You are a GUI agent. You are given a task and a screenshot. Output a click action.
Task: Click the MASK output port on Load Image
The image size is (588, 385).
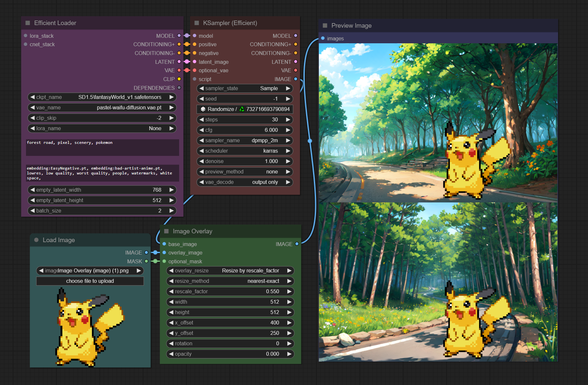146,261
